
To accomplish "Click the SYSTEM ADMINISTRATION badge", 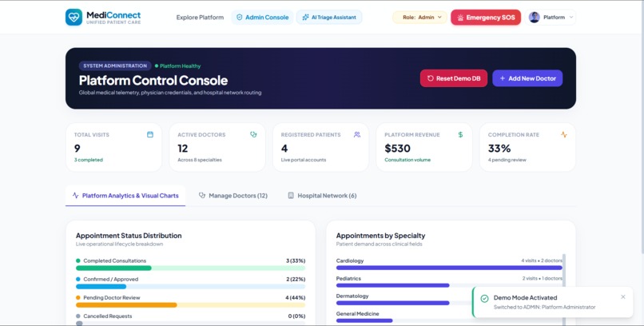I will pos(115,66).
